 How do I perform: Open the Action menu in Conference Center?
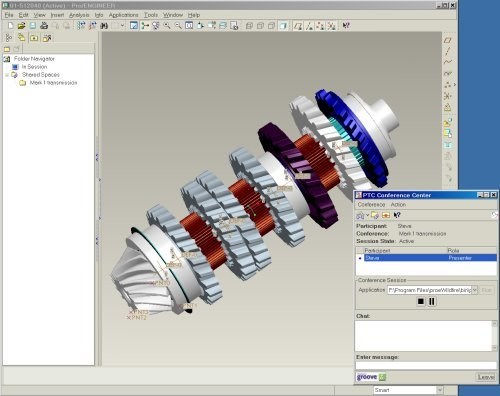click(398, 204)
